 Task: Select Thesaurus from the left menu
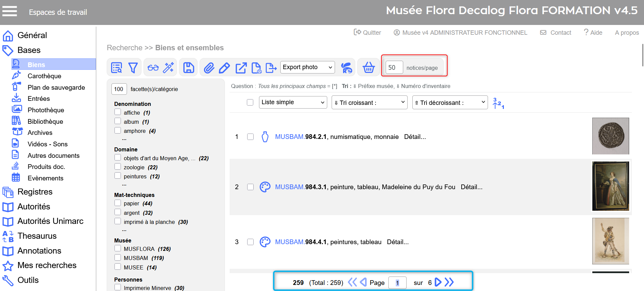click(37, 236)
